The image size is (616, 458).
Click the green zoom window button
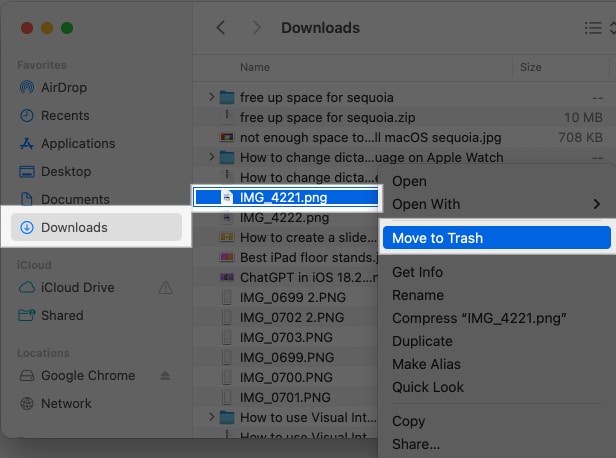(67, 28)
